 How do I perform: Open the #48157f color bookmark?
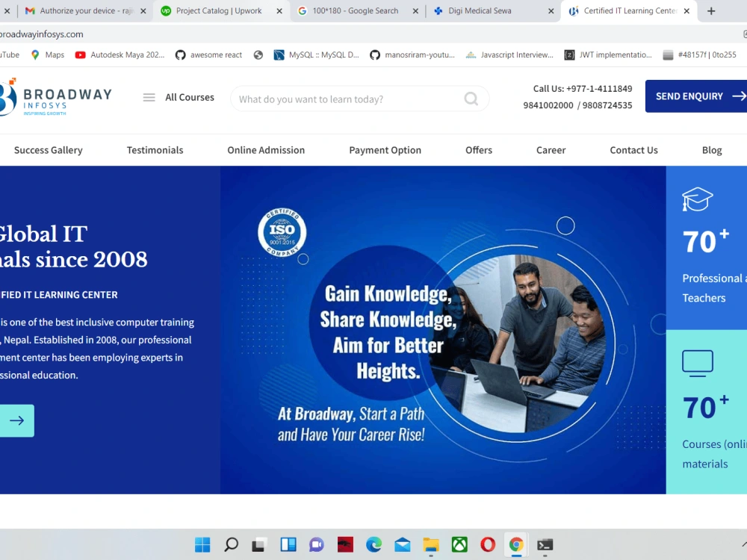point(700,55)
